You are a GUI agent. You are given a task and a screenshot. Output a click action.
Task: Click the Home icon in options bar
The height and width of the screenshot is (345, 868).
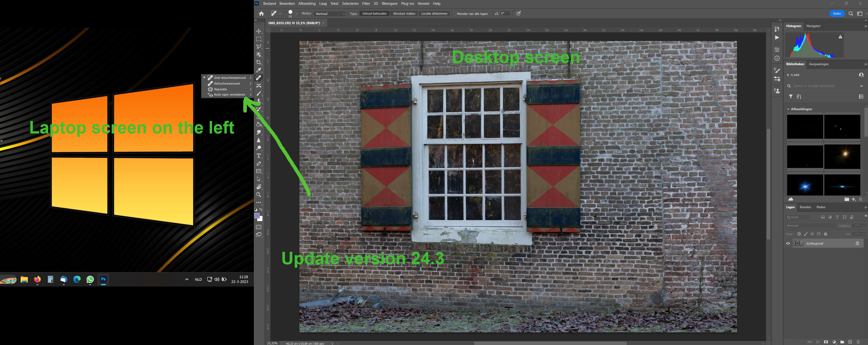pos(261,13)
